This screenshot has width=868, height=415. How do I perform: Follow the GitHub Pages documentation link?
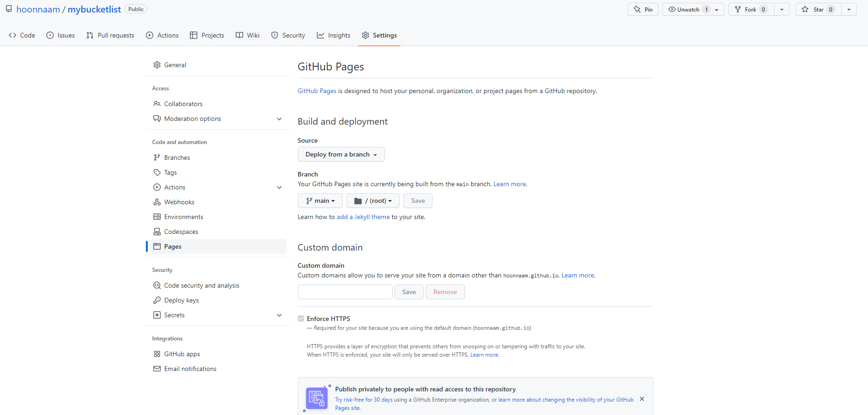click(x=317, y=91)
